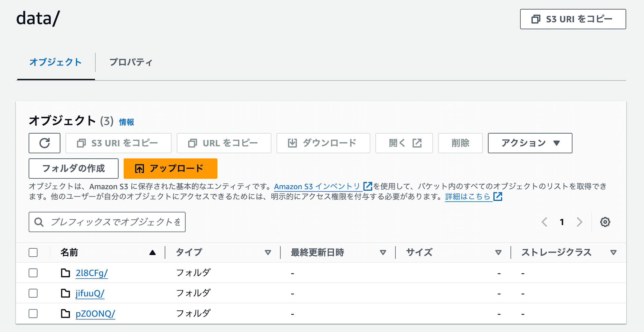This screenshot has width=644, height=332.
Task: Open the Amazon S3 インベントリ link
Action: pos(317,186)
